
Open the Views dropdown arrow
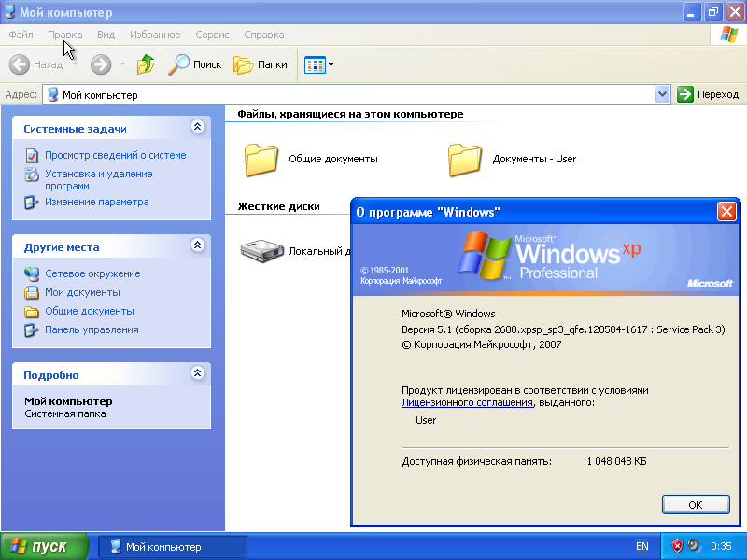(331, 64)
